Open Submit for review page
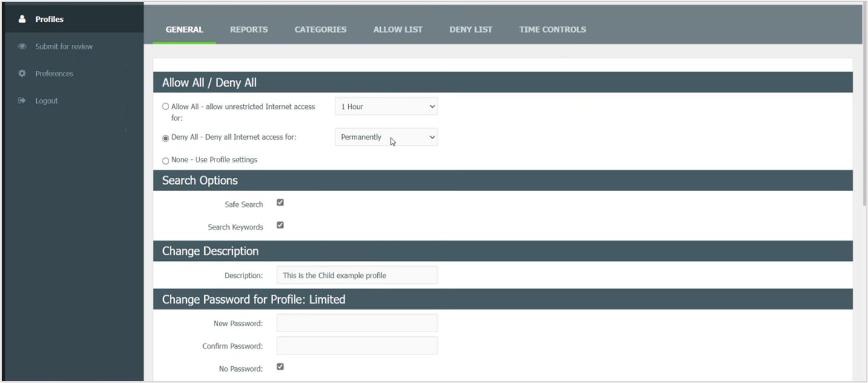 pyautogui.click(x=64, y=47)
